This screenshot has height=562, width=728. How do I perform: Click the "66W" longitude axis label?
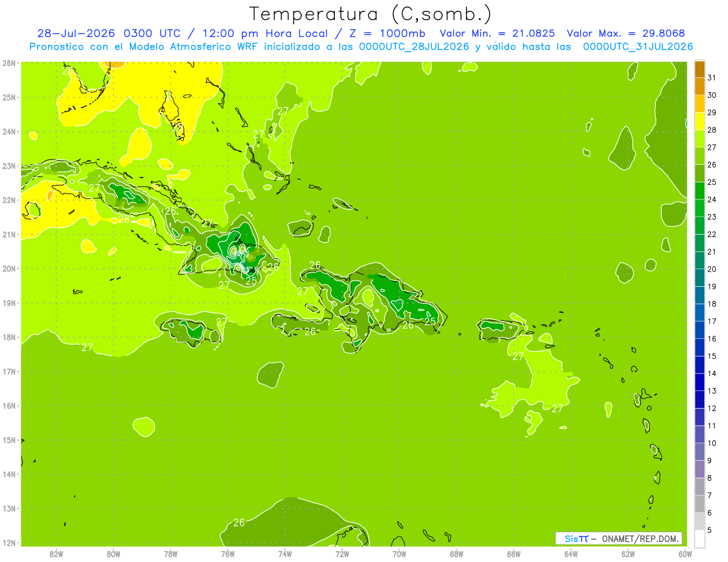(x=513, y=554)
